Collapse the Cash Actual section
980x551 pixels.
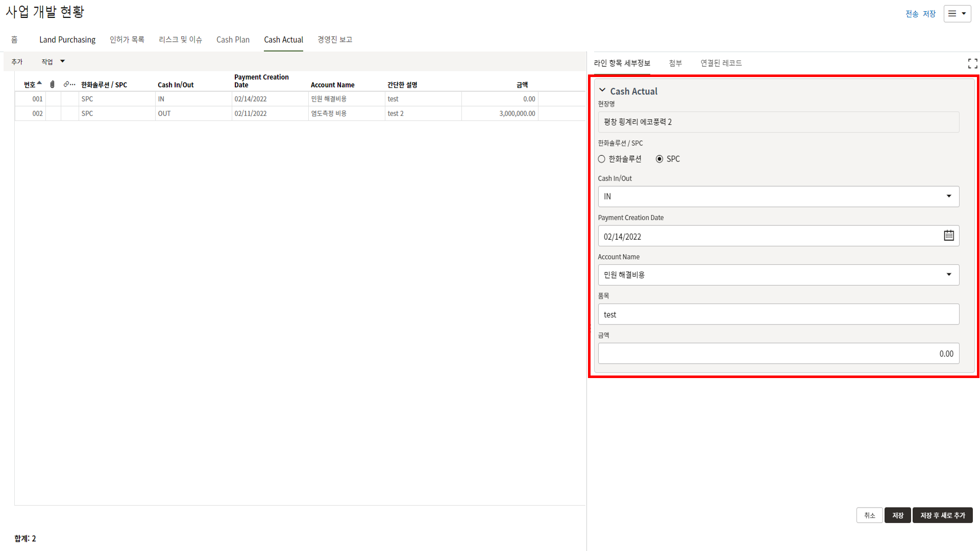[602, 90]
